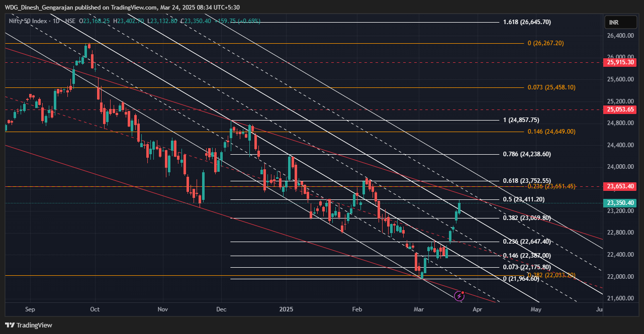Click the 25,600.00 price scale value
Screen dimensions: 644x334
[x=619, y=79]
